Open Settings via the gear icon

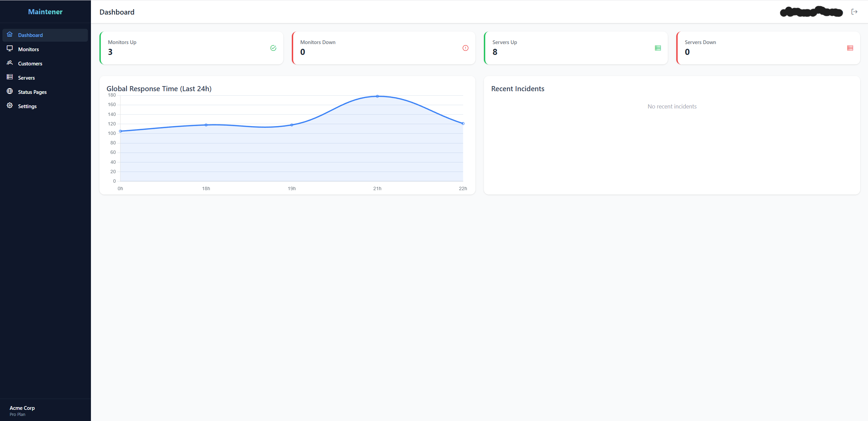coord(10,106)
